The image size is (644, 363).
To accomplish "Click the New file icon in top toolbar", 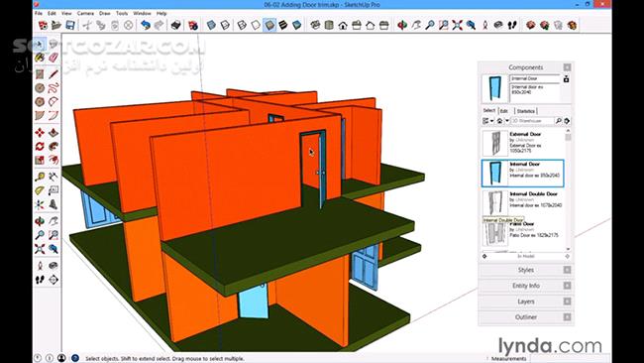I will tap(43, 26).
